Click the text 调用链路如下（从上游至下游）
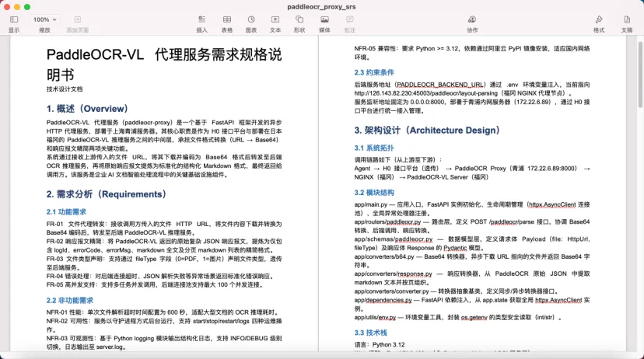 (x=398, y=159)
